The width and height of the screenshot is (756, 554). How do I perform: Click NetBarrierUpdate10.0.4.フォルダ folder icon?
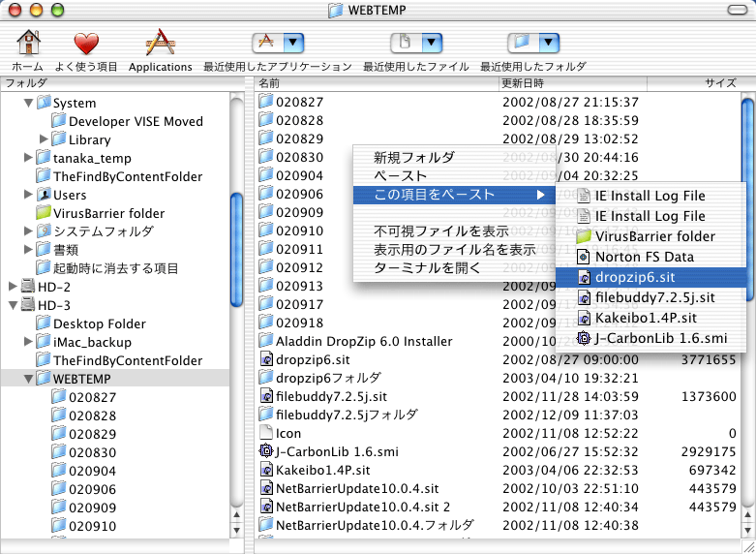tap(265, 525)
